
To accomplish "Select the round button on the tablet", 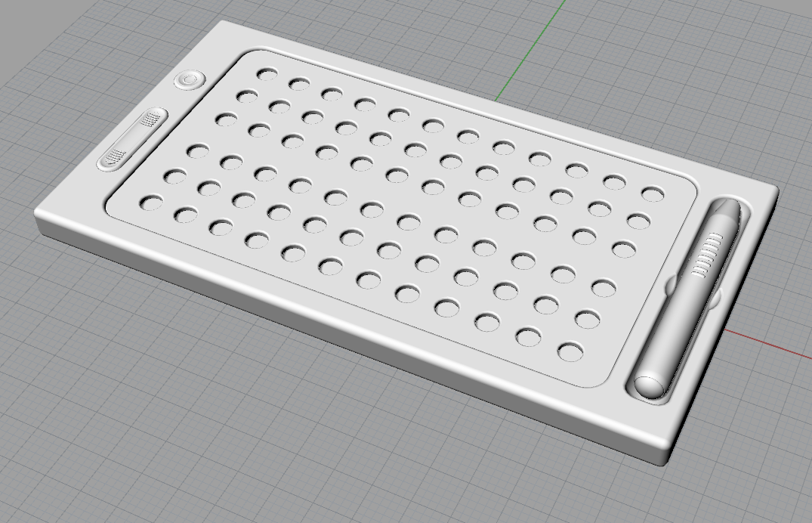I will [x=190, y=80].
